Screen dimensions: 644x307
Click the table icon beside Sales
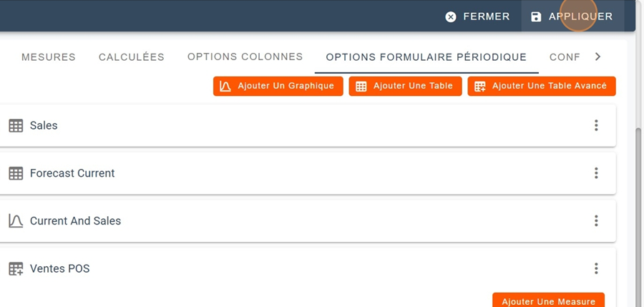[x=16, y=126]
